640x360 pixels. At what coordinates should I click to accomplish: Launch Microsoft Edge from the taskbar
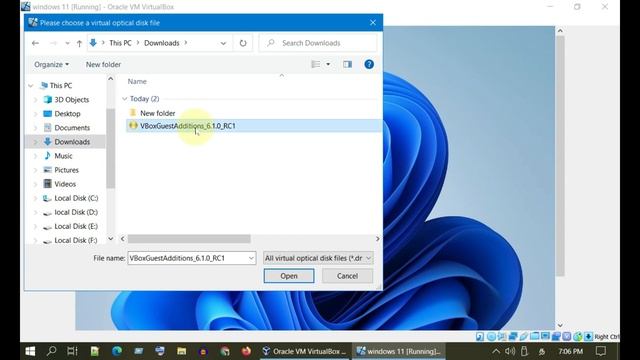coord(117,351)
